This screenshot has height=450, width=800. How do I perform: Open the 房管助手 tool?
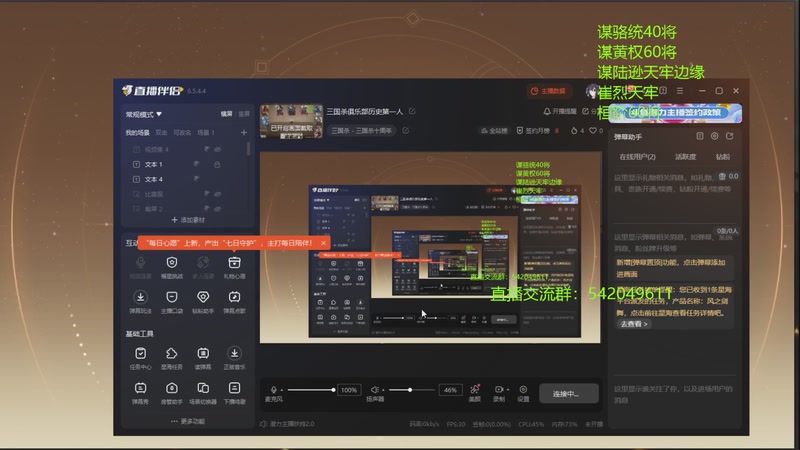[x=172, y=393]
